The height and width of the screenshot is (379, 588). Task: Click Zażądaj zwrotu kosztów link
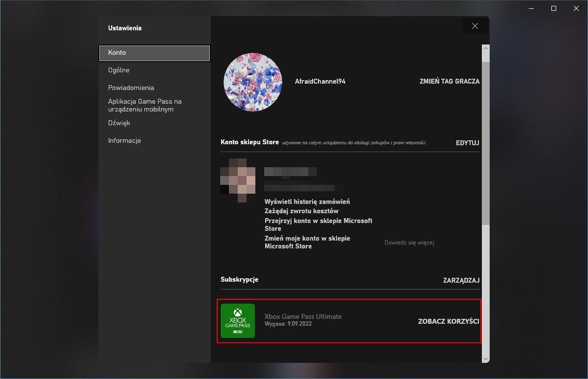coord(301,211)
